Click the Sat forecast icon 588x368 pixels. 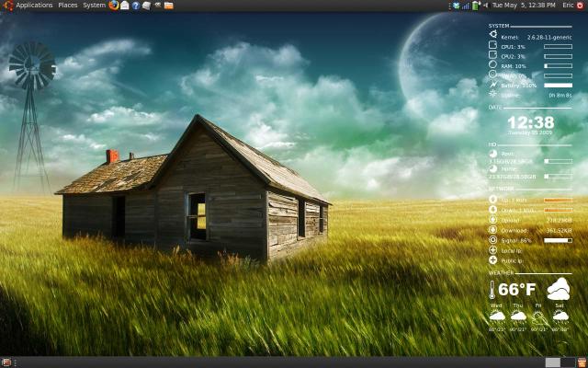point(560,316)
